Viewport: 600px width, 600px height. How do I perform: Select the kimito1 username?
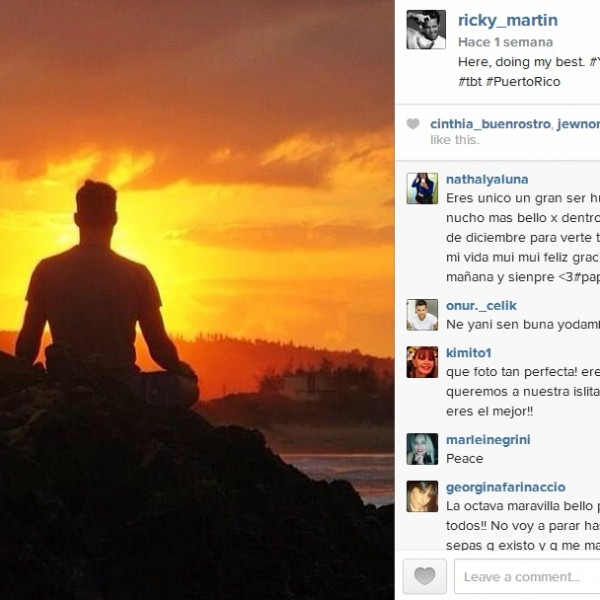468,353
